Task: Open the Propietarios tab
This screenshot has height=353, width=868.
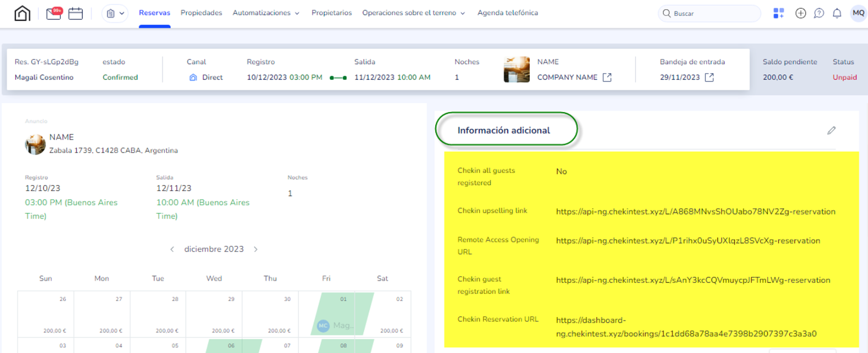Action: 331,13
